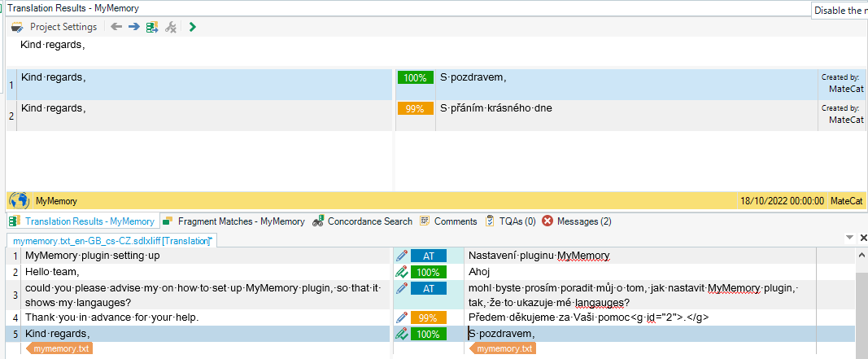Click into target text 'Předem děkujeme za Vaši pomoc'
This screenshot has width=868, height=359.
pos(537,317)
